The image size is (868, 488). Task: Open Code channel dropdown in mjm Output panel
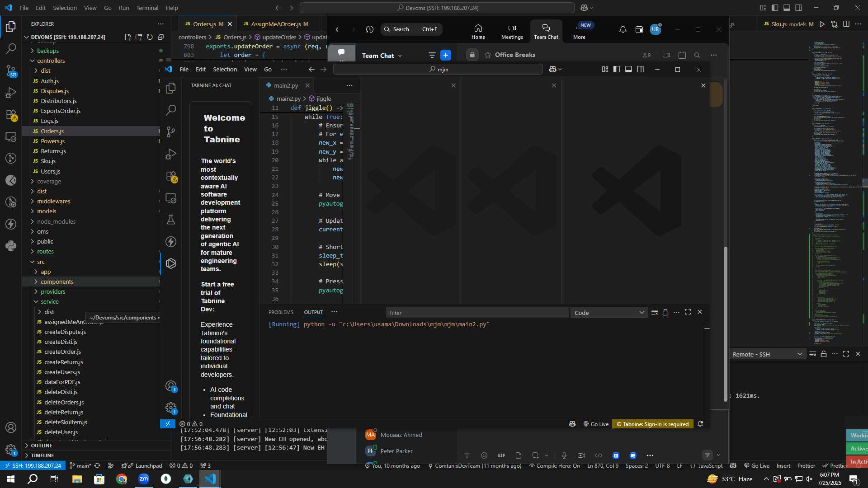(x=609, y=313)
